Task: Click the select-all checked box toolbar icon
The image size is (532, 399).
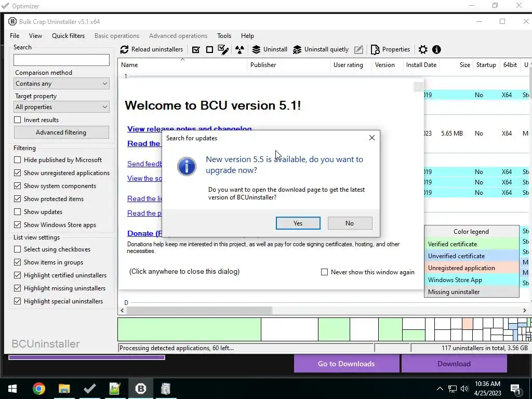Action: click(x=196, y=49)
